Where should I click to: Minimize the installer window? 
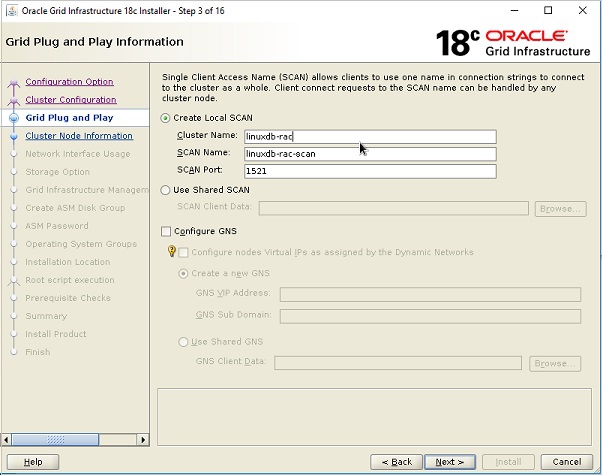point(514,10)
